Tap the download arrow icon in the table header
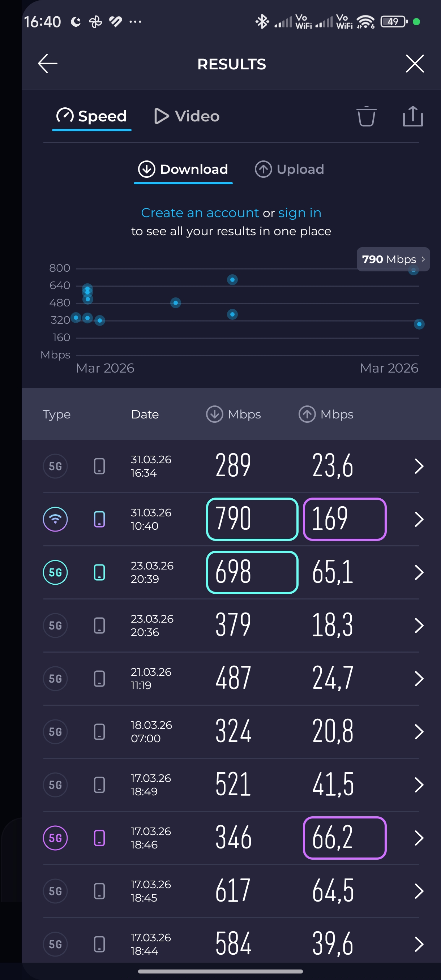Screen dimensions: 441x980 click(215, 414)
